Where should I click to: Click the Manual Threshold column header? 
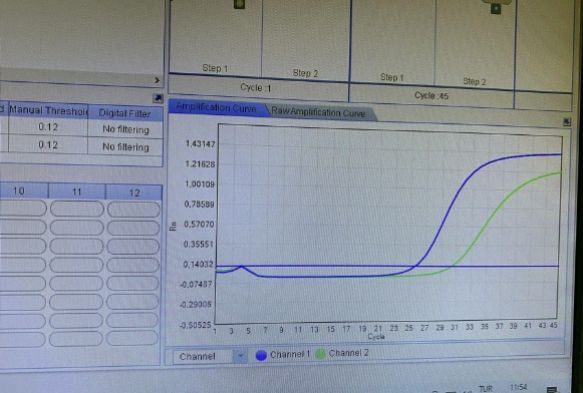point(48,111)
